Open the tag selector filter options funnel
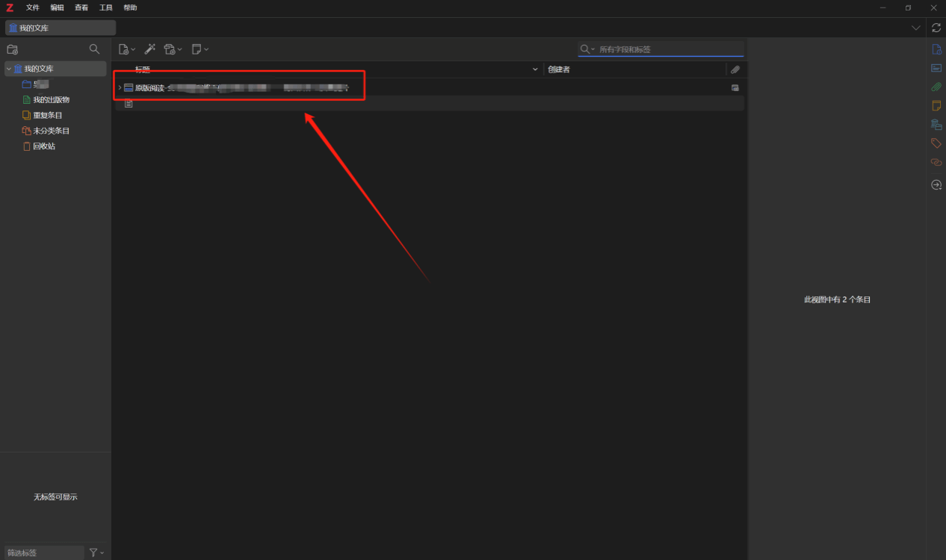Image resolution: width=946 pixels, height=560 pixels. tap(96, 553)
